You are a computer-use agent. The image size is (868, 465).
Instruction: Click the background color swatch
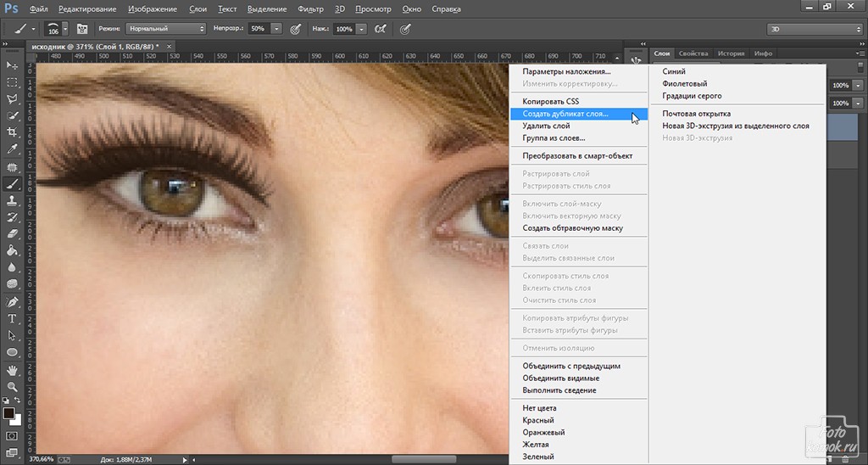(x=18, y=421)
